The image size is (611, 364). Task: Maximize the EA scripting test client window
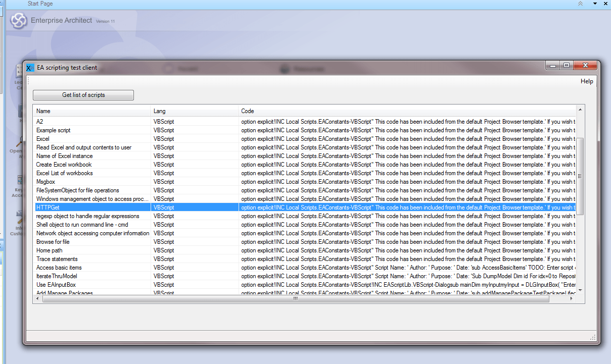pos(567,65)
